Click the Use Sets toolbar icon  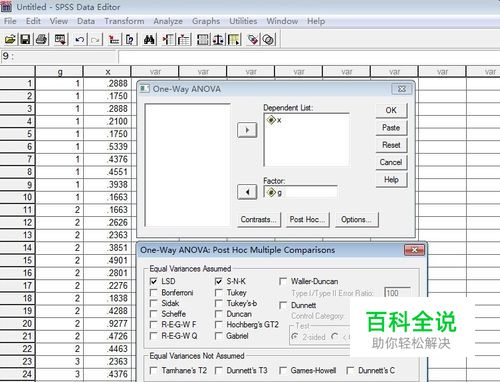(x=268, y=40)
